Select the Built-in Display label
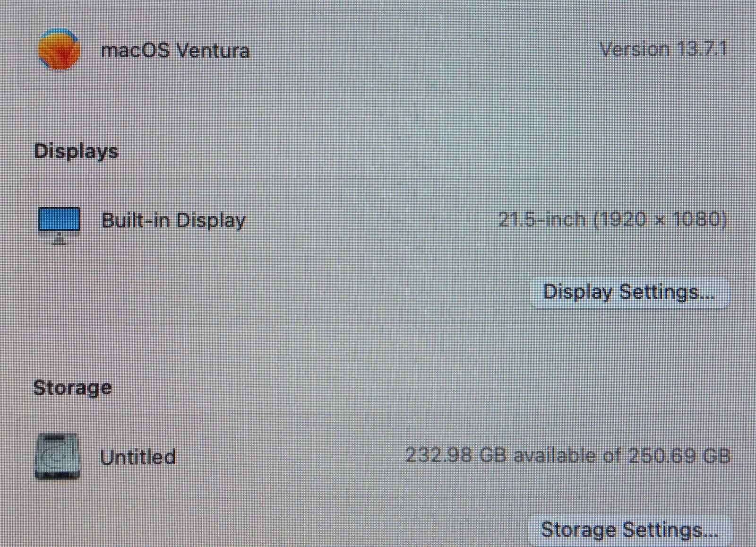This screenshot has width=756, height=547. point(173,221)
